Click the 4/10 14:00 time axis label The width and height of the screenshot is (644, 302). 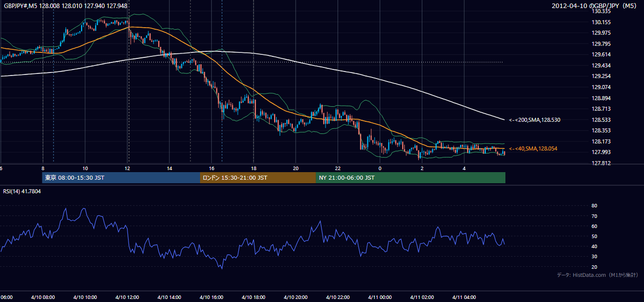point(169,297)
